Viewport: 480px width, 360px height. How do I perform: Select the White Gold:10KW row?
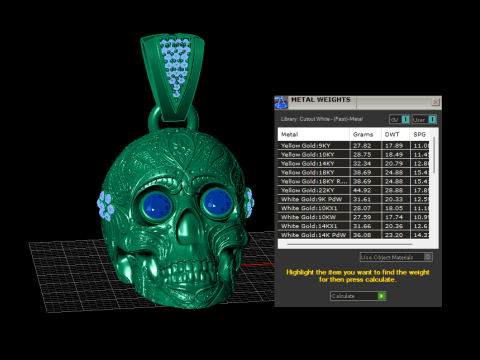(x=354, y=217)
